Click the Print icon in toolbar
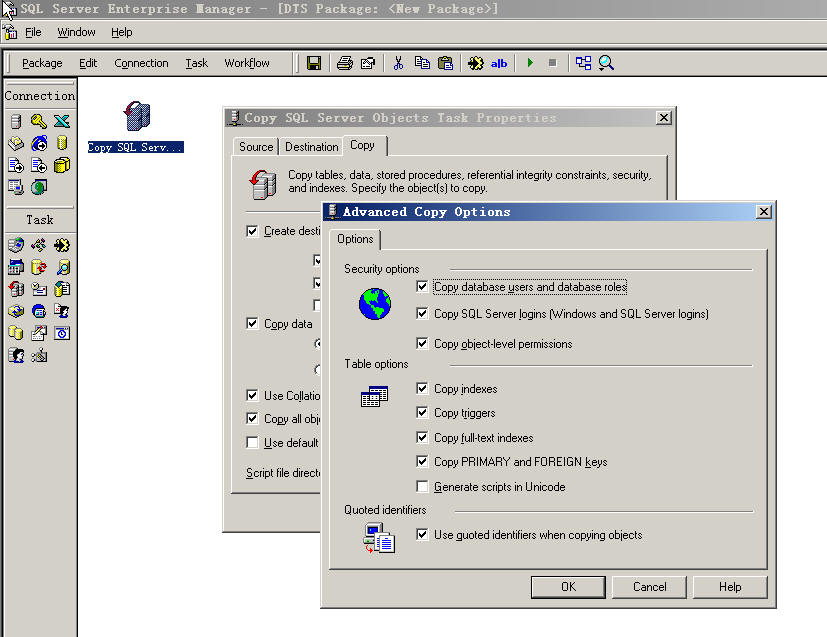Image resolution: width=827 pixels, height=637 pixels. coord(345,63)
